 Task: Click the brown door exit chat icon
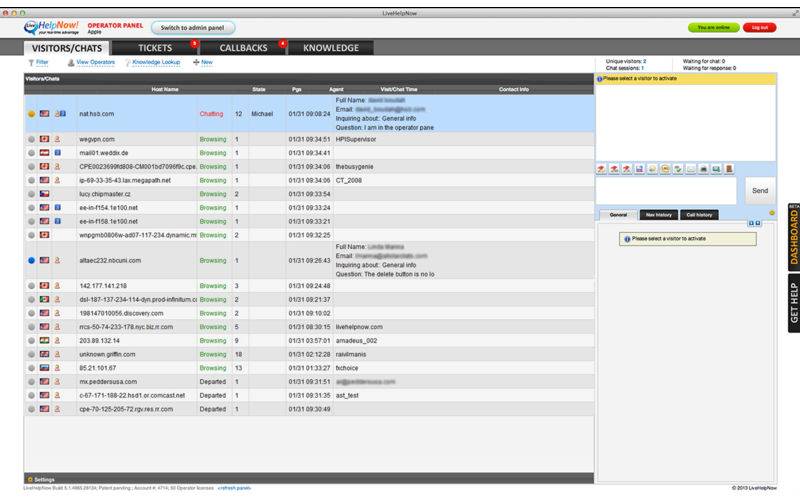click(x=729, y=169)
